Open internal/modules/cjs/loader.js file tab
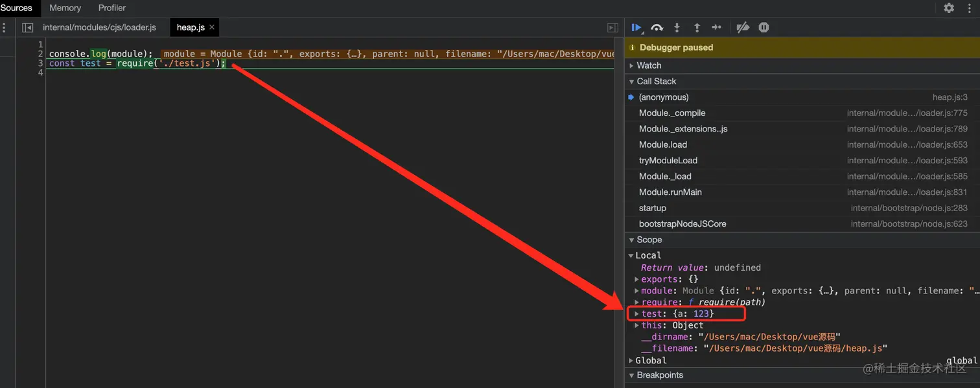The width and height of the screenshot is (980, 388). point(100,27)
